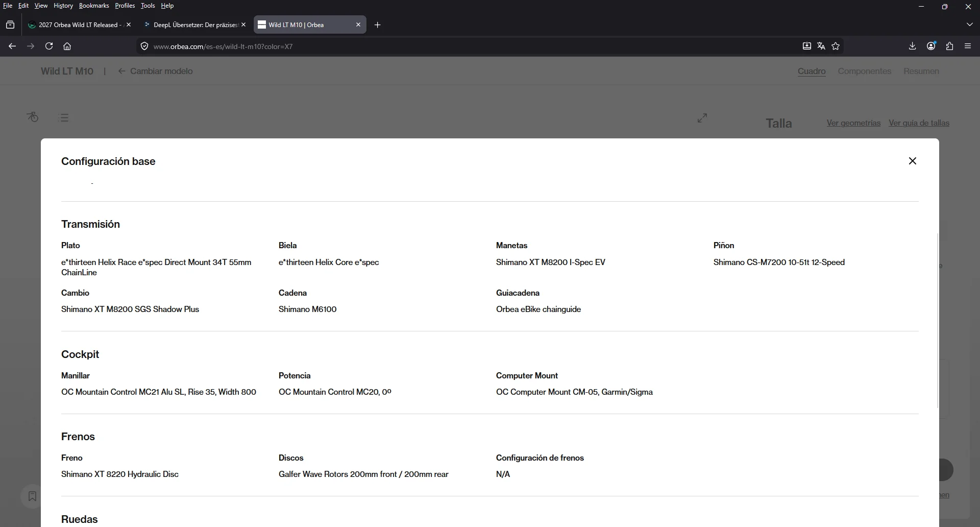The height and width of the screenshot is (527, 980).
Task: Open the Ver geometrías link
Action: point(853,123)
